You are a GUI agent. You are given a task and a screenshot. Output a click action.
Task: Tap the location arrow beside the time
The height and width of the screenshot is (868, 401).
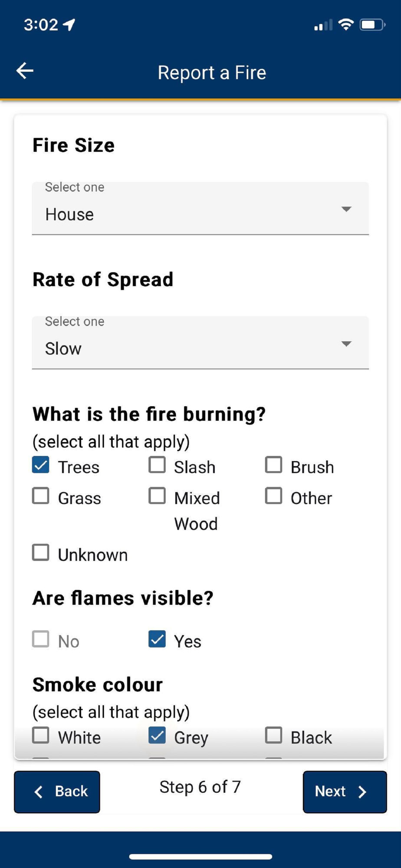click(x=69, y=25)
